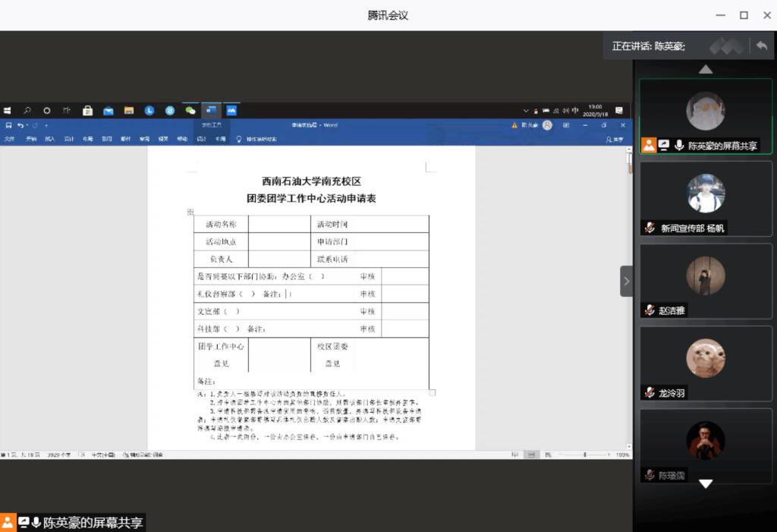
Task: Open the customize quick access toolbar dropdown
Action: pyautogui.click(x=46, y=125)
